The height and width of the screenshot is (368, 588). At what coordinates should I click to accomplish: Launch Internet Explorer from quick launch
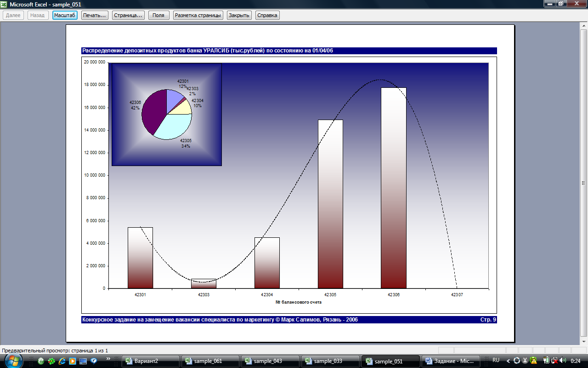62,361
